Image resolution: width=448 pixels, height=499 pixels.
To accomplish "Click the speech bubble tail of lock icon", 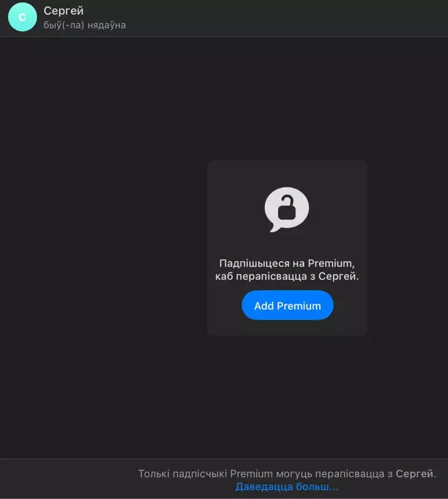I will [274, 228].
